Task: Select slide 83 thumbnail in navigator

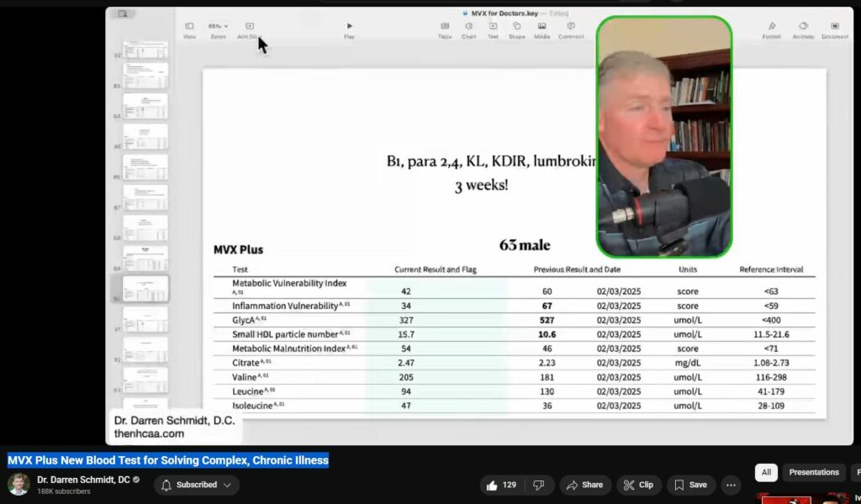Action: (145, 76)
